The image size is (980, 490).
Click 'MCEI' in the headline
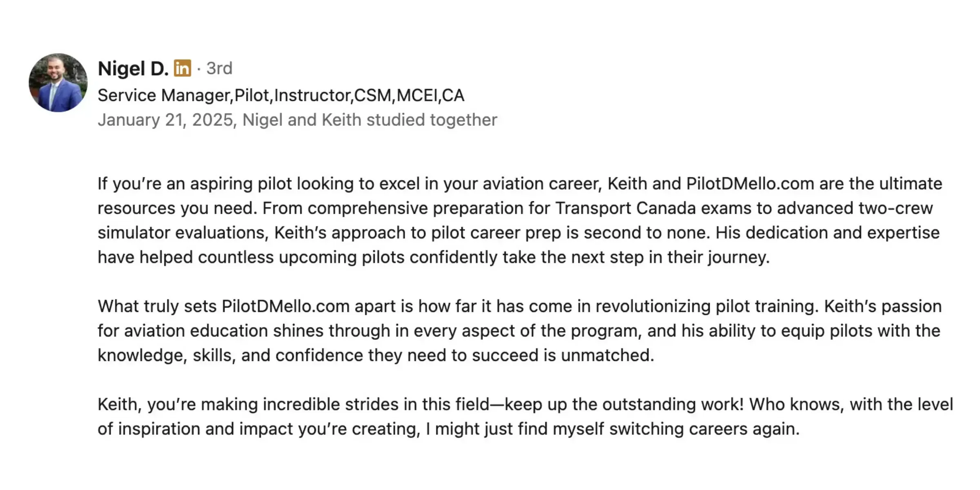[416, 95]
